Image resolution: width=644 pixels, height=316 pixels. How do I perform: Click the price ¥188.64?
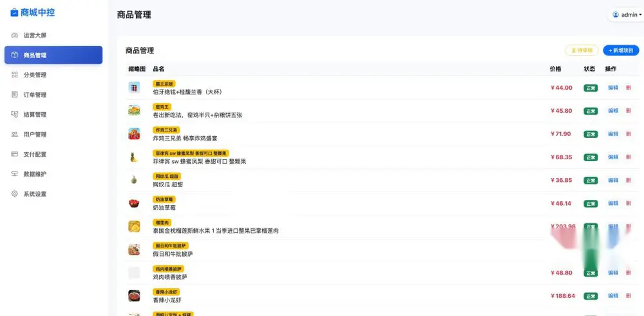coord(563,296)
